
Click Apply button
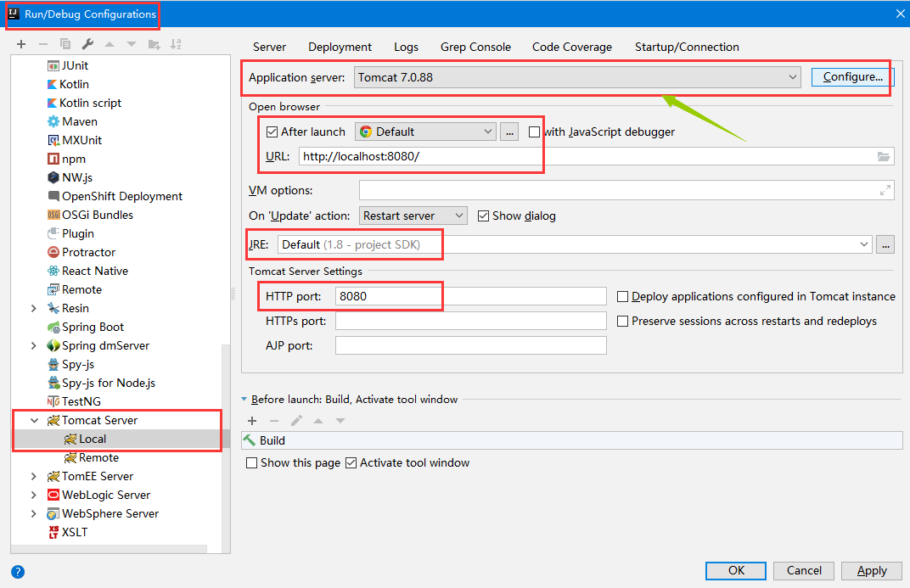pyautogui.click(x=872, y=570)
